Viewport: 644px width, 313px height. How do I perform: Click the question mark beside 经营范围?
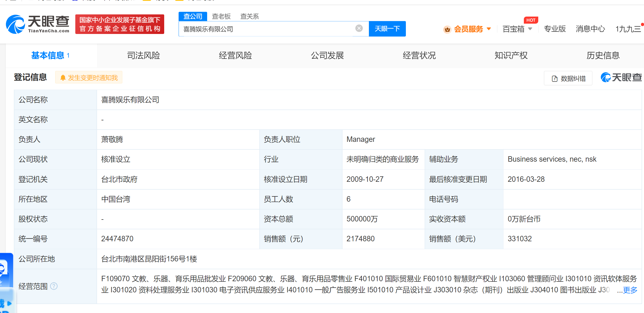[54, 286]
